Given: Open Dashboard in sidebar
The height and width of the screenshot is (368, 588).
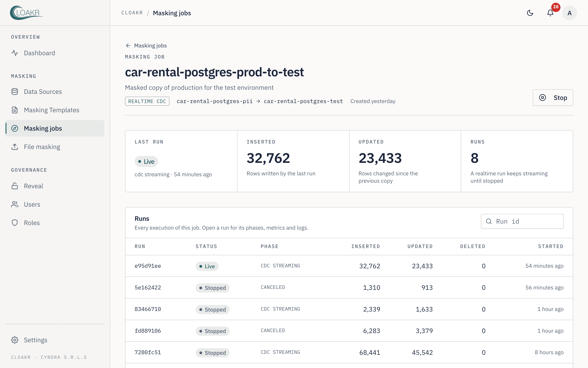Looking at the screenshot, I should tap(55, 53).
